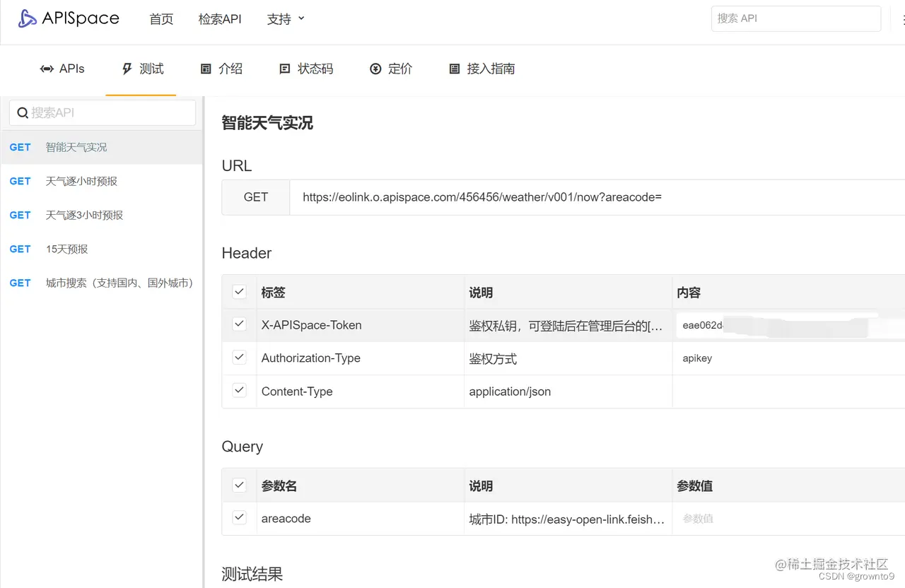The width and height of the screenshot is (905, 588).
Task: Click the GET method box in URL row
Action: (x=256, y=197)
